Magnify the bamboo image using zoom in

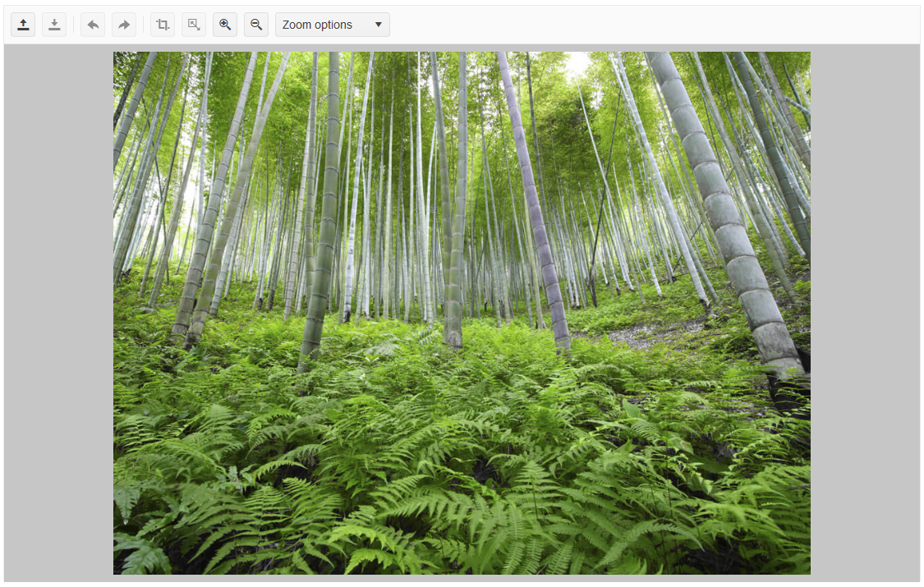(x=224, y=24)
